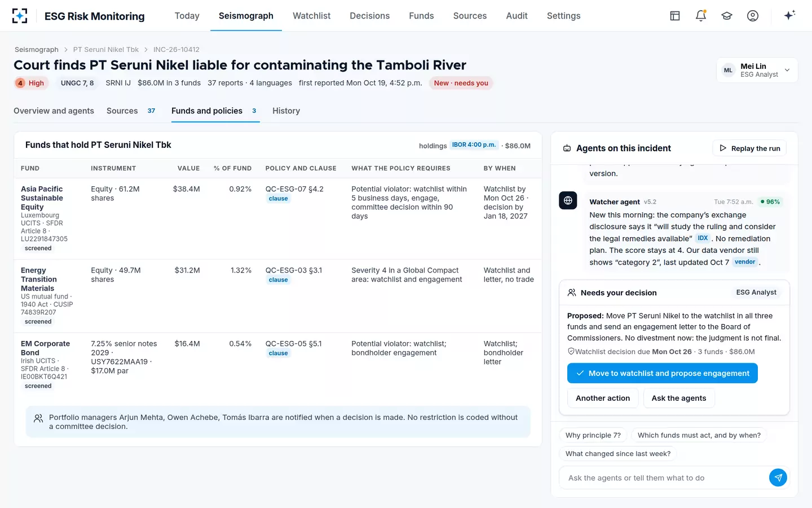Open the Sources 37 sub-tab
Image resolution: width=812 pixels, height=508 pixels.
pos(131,111)
